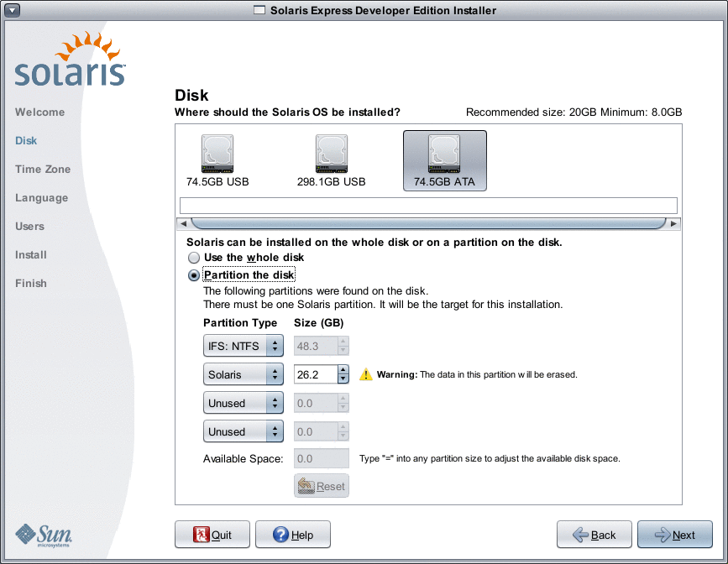728x564 pixels.
Task: Click the Sun logo at bottom left
Action: pyautogui.click(x=42, y=533)
